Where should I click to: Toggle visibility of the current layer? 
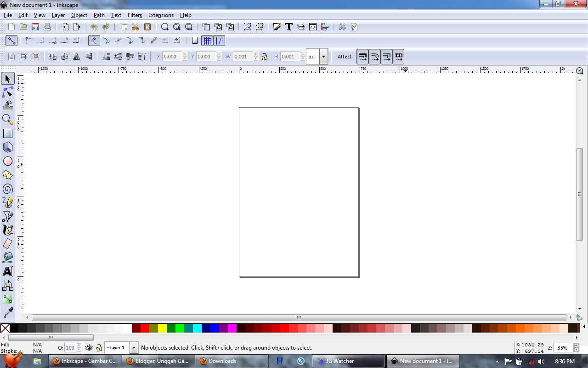click(x=89, y=348)
